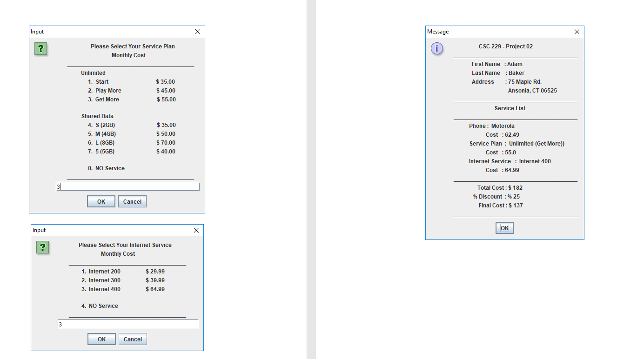The width and height of the screenshot is (644, 359).
Task: Cancel the Internet Service dialog
Action: [133, 339]
